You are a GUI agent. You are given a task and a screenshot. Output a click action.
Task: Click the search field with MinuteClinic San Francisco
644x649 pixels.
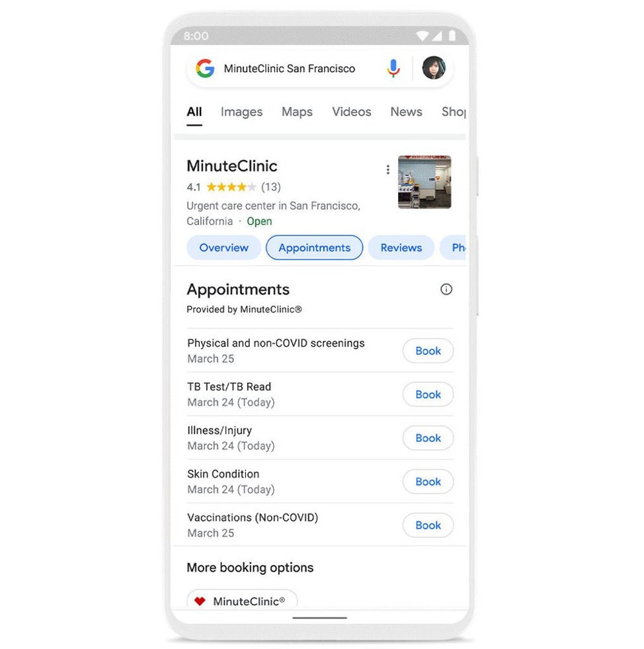click(290, 68)
